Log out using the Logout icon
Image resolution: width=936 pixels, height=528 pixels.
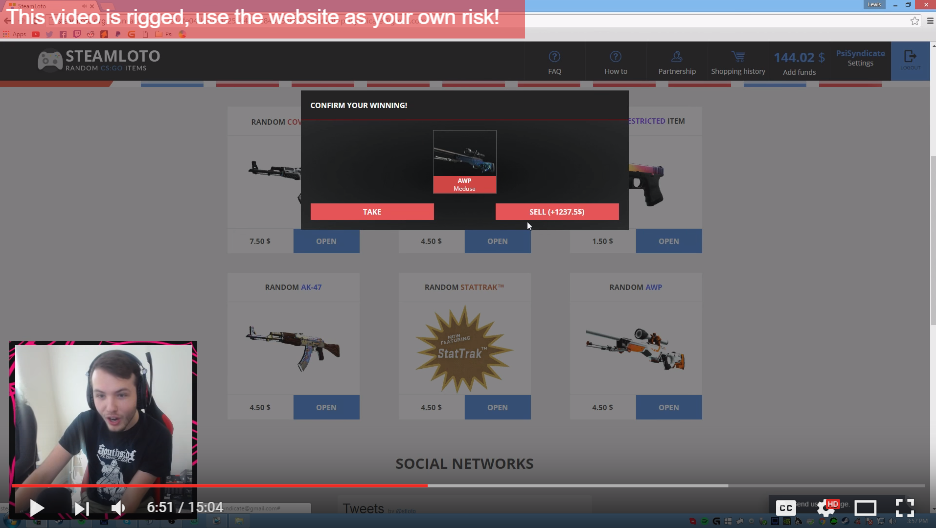click(910, 60)
